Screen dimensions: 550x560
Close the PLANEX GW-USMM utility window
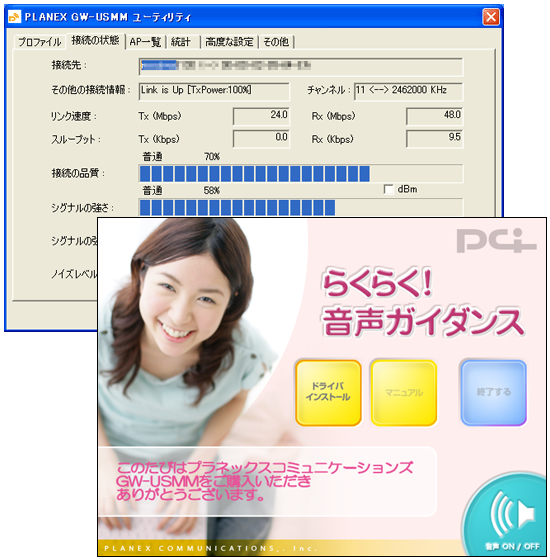[x=491, y=17]
